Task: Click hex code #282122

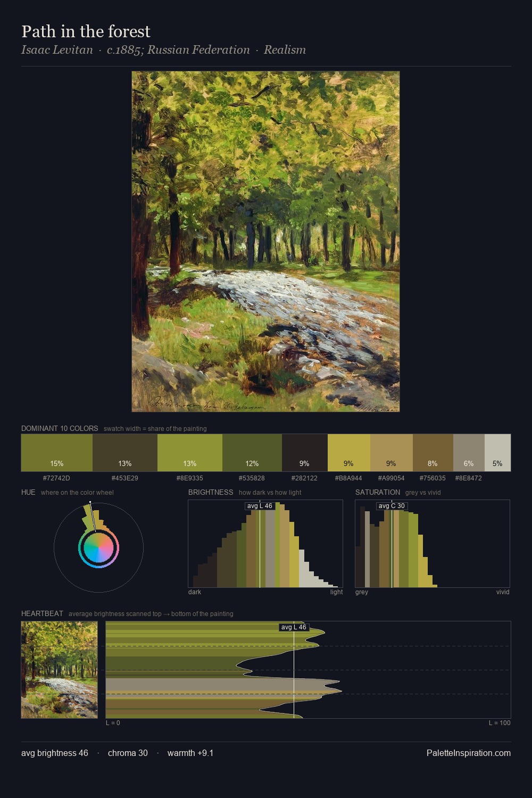Action: coord(304,478)
